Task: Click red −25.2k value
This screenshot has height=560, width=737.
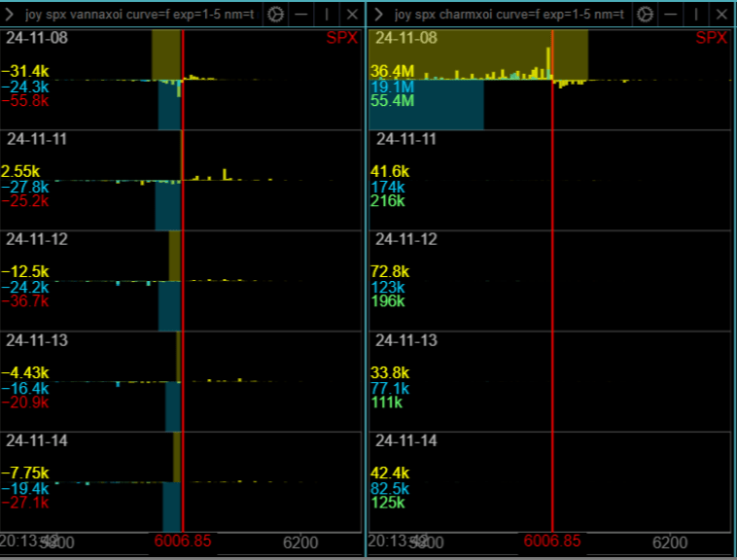Action: pos(25,201)
